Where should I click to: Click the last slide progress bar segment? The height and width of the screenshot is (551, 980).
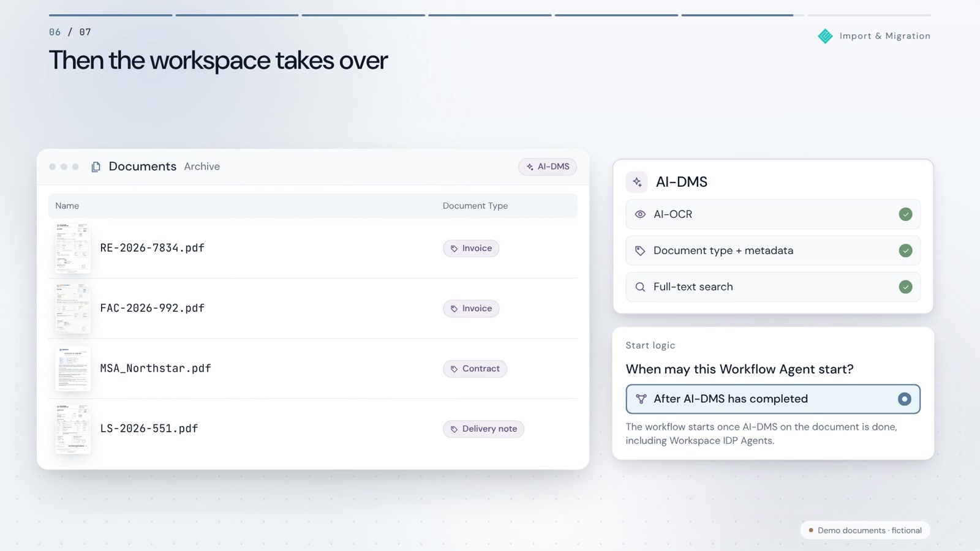pos(869,15)
